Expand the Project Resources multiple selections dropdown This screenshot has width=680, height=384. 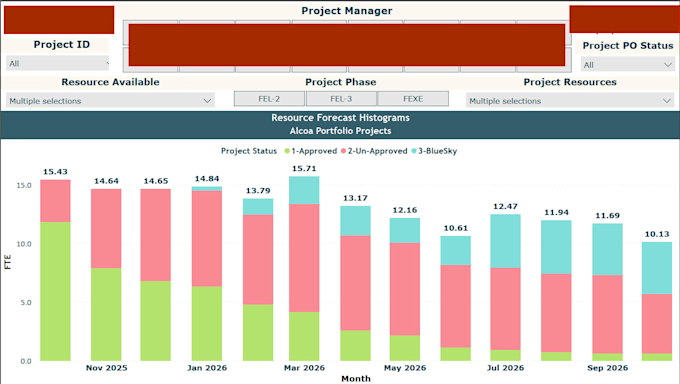pyautogui.click(x=570, y=101)
